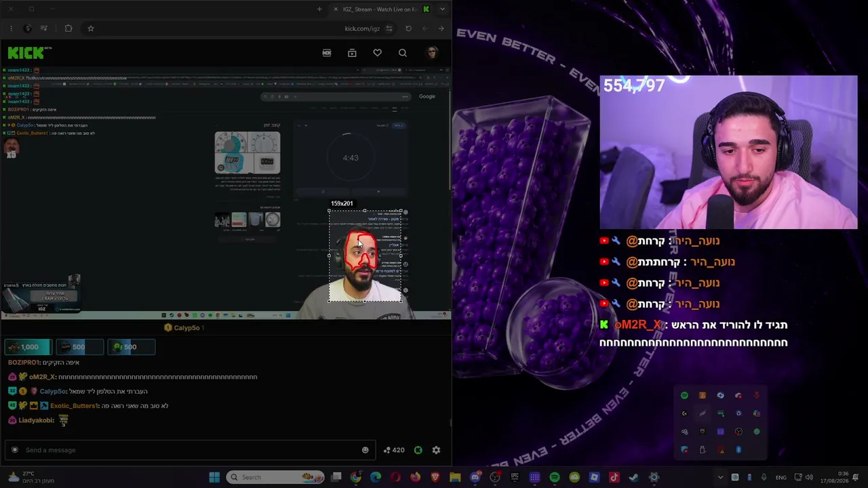Open the Windows Start menu

(x=214, y=477)
